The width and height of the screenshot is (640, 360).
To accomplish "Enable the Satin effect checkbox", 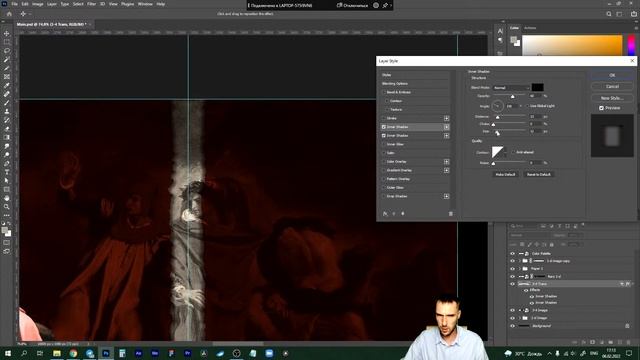I will coord(384,153).
